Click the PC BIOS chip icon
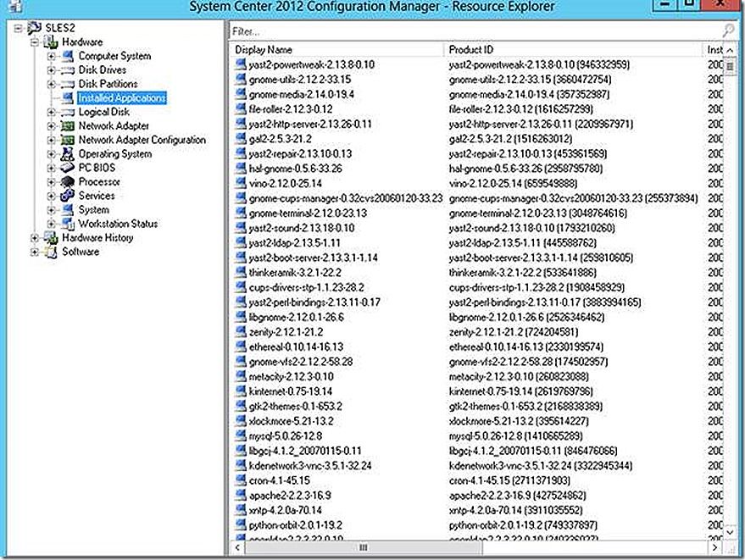Viewport: 745px width, 560px height. [68, 168]
